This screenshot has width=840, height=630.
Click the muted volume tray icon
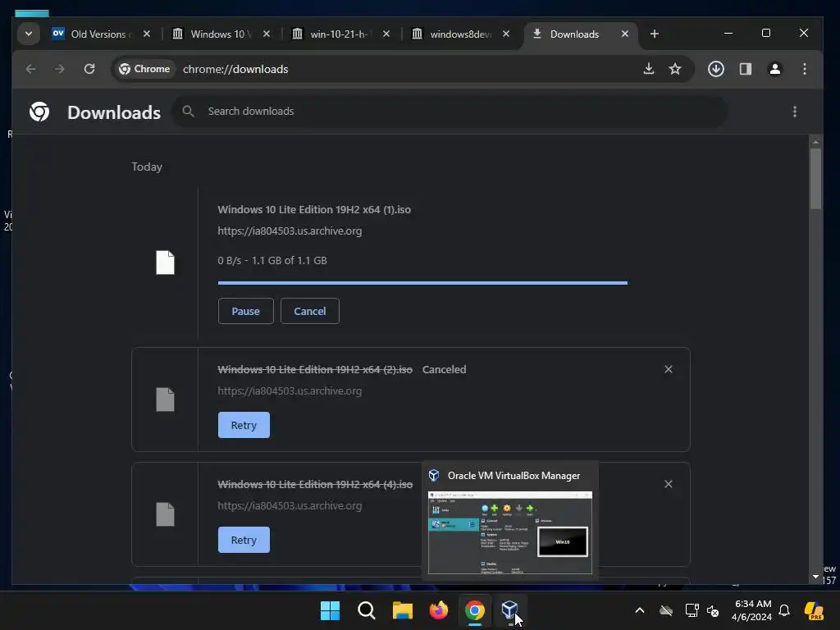click(x=713, y=610)
